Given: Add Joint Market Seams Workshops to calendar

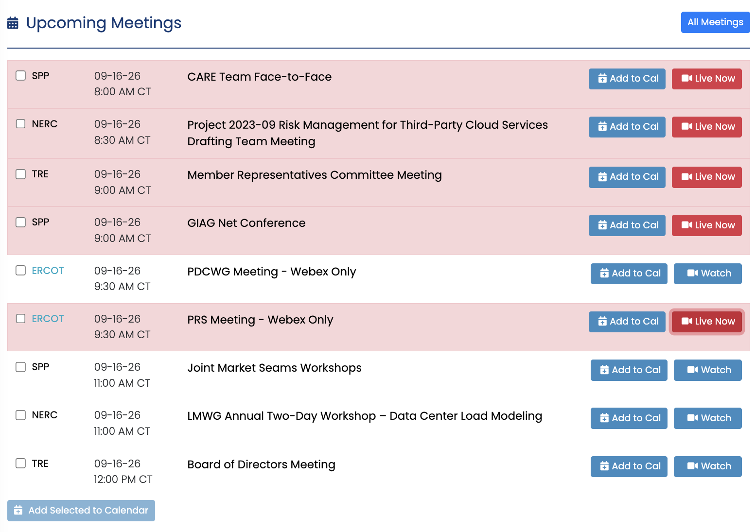Looking at the screenshot, I should [x=629, y=370].
